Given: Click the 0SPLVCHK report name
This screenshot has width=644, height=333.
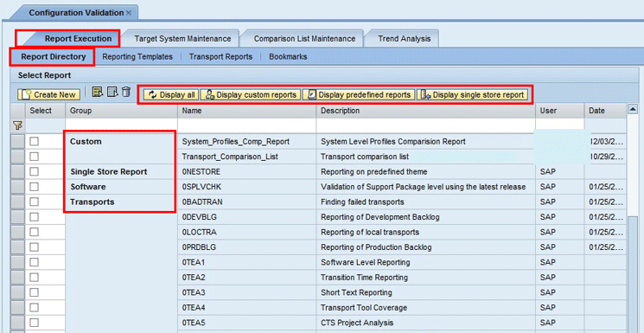Looking at the screenshot, I should click(x=201, y=187).
